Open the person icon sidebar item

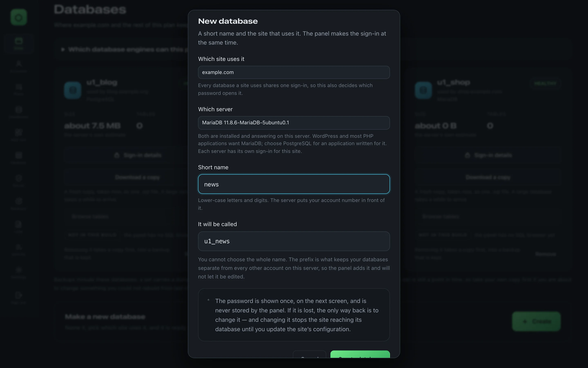point(19,66)
